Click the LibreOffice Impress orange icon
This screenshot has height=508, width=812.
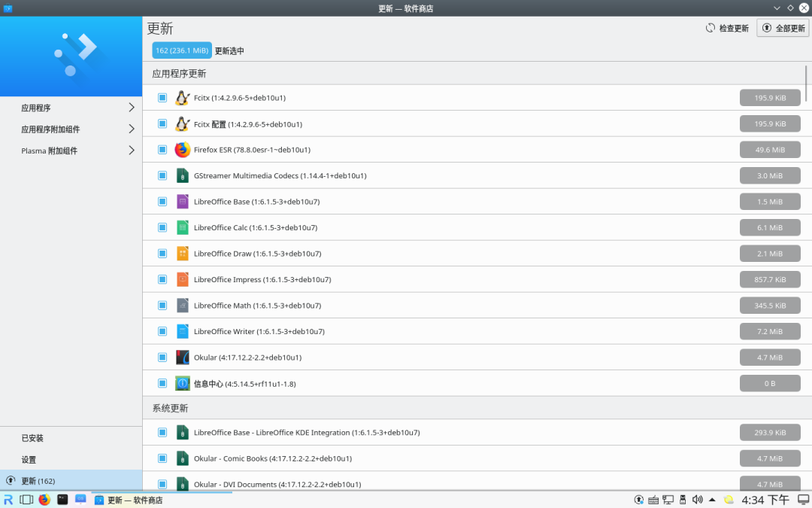point(182,279)
